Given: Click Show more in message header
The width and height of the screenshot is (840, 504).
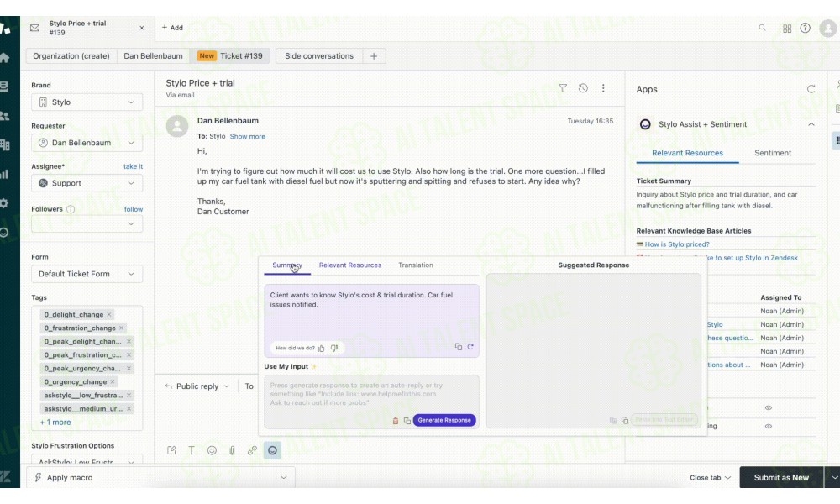Looking at the screenshot, I should pos(248,137).
